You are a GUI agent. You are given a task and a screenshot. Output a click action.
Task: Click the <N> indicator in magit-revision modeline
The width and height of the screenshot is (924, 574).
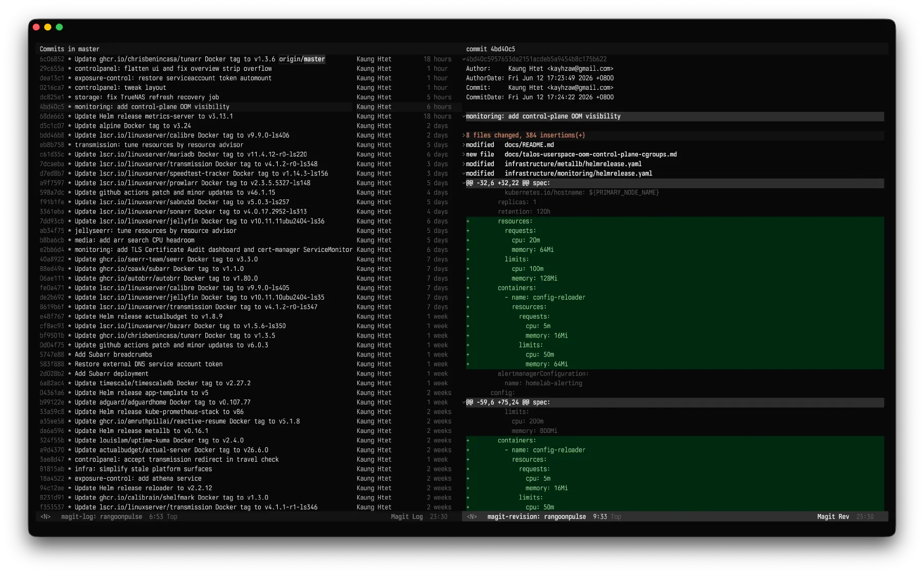(472, 517)
